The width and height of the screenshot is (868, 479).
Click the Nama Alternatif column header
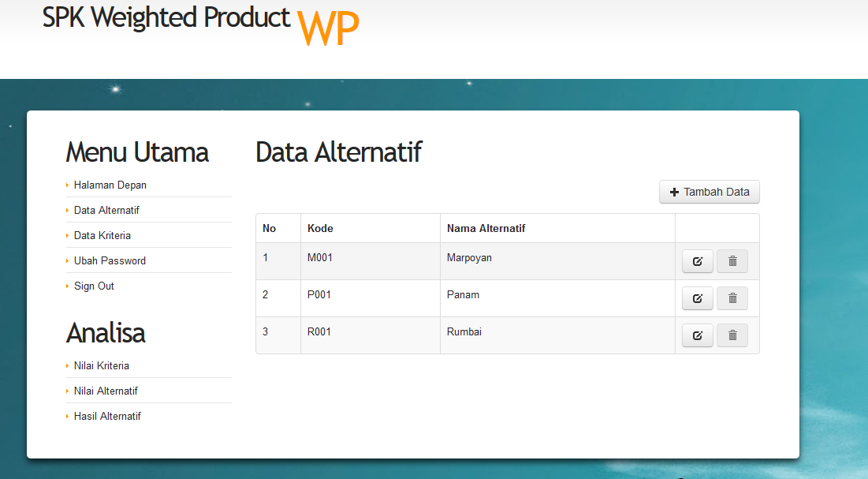click(486, 228)
